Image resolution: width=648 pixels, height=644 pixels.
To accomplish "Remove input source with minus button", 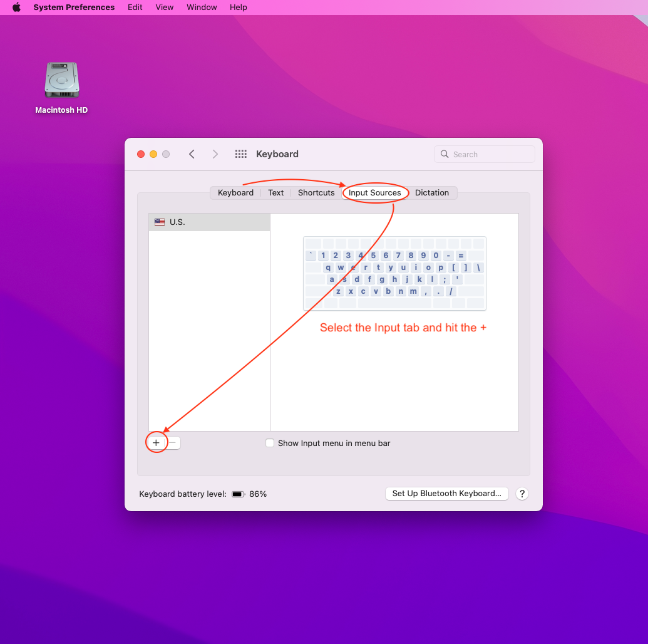I will pyautogui.click(x=173, y=443).
